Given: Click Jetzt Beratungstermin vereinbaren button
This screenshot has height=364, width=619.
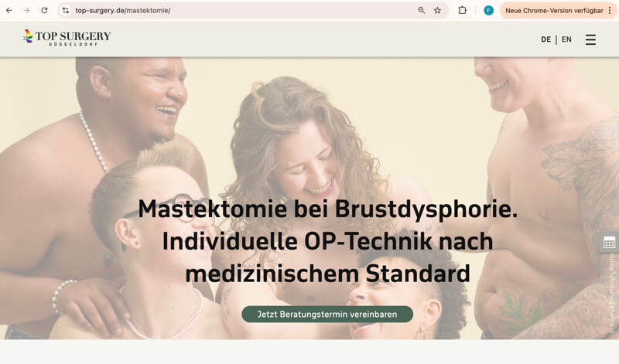Looking at the screenshot, I should pyautogui.click(x=327, y=315).
